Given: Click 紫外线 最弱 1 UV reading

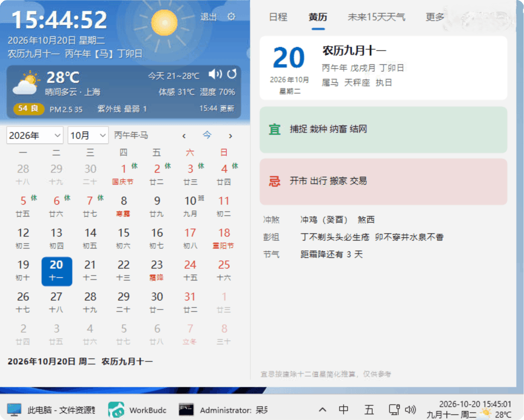Looking at the screenshot, I should pos(122,109).
